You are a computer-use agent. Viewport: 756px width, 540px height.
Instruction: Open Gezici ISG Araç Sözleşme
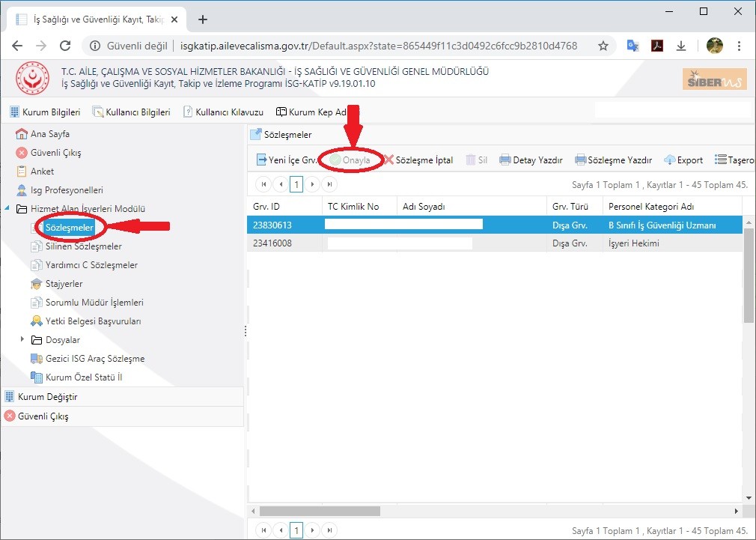pos(88,359)
